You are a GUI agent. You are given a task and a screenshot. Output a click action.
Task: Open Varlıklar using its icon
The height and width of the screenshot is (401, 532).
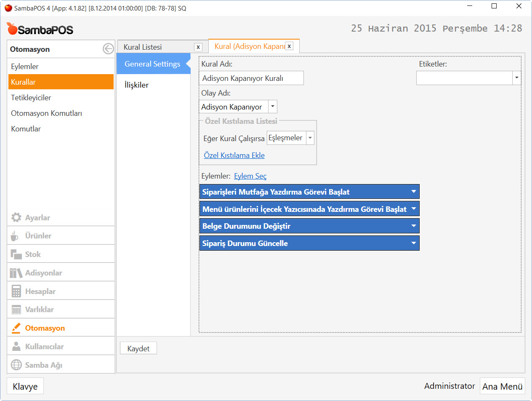click(16, 310)
